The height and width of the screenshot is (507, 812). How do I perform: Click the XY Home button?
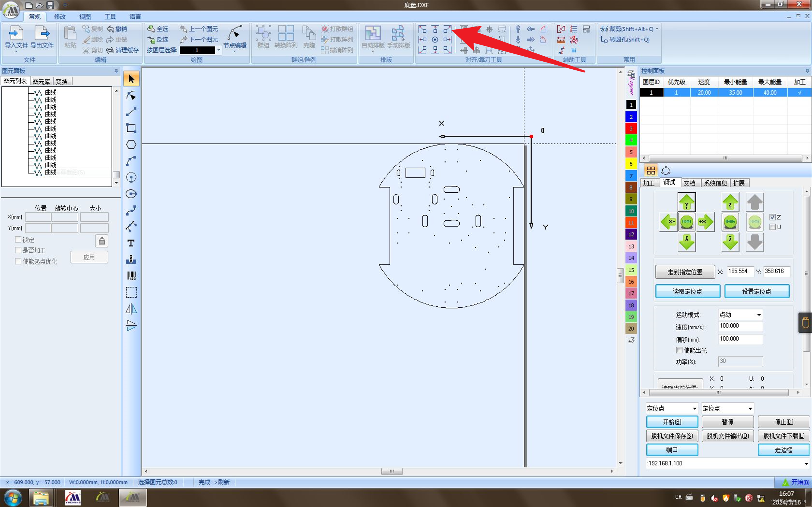[686, 221]
